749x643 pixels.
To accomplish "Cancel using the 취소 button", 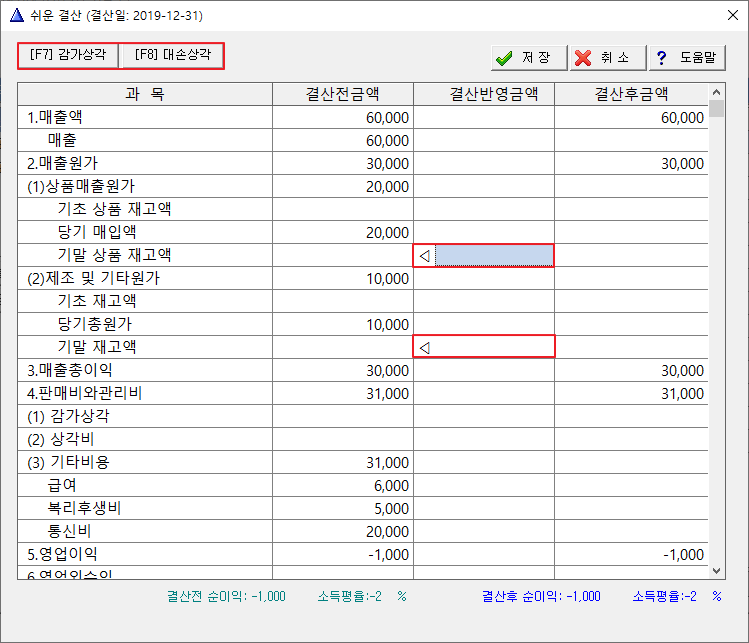I will pyautogui.click(x=608, y=58).
